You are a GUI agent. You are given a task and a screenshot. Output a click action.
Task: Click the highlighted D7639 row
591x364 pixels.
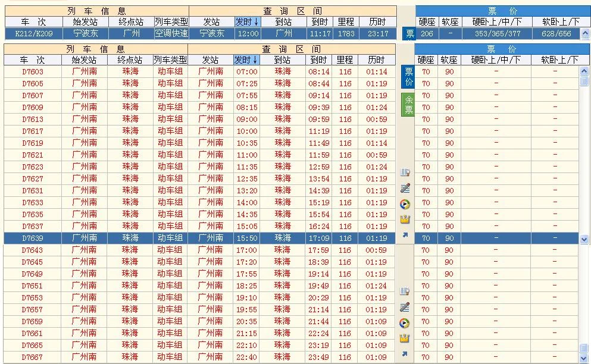[179, 237]
